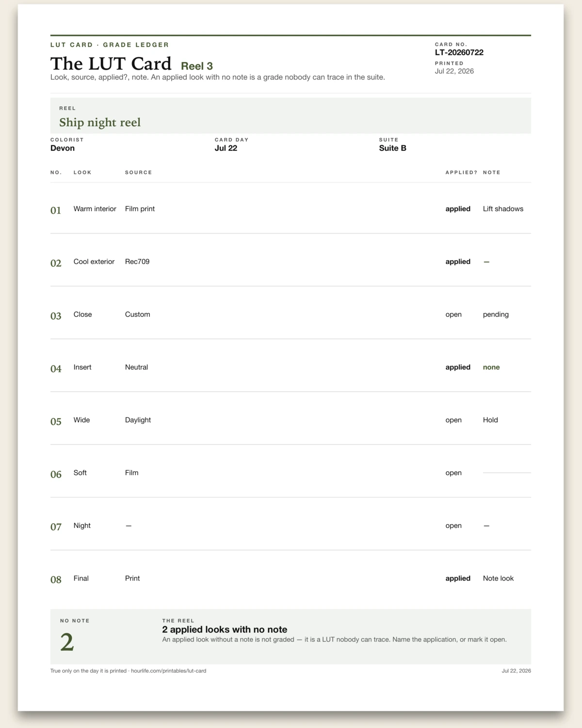Click the blank note line for Soft
The width and height of the screenshot is (582, 728).
[507, 473]
